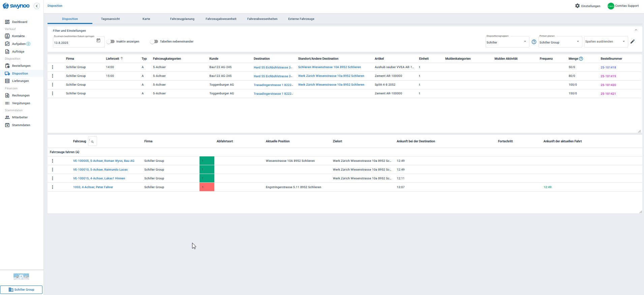Image resolution: width=644 pixels, height=295 pixels.
Task: Click the pencil edit icon near Spalten ausblenden
Action: (633, 41)
